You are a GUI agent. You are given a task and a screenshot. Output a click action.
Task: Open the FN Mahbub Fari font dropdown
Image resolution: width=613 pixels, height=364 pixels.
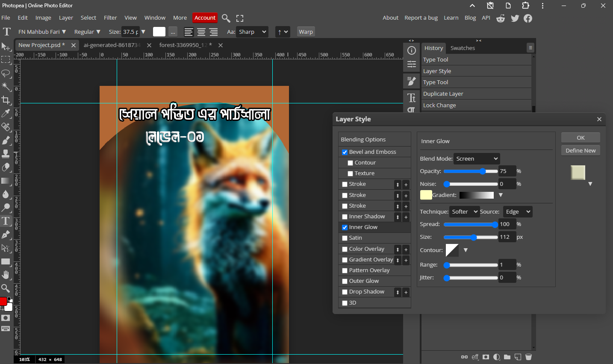[x=42, y=32]
